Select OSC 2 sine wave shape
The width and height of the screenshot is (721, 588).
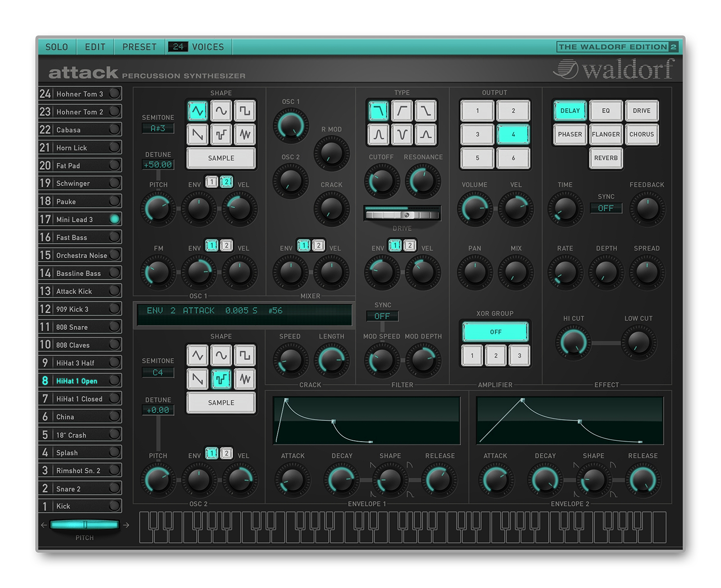click(221, 356)
